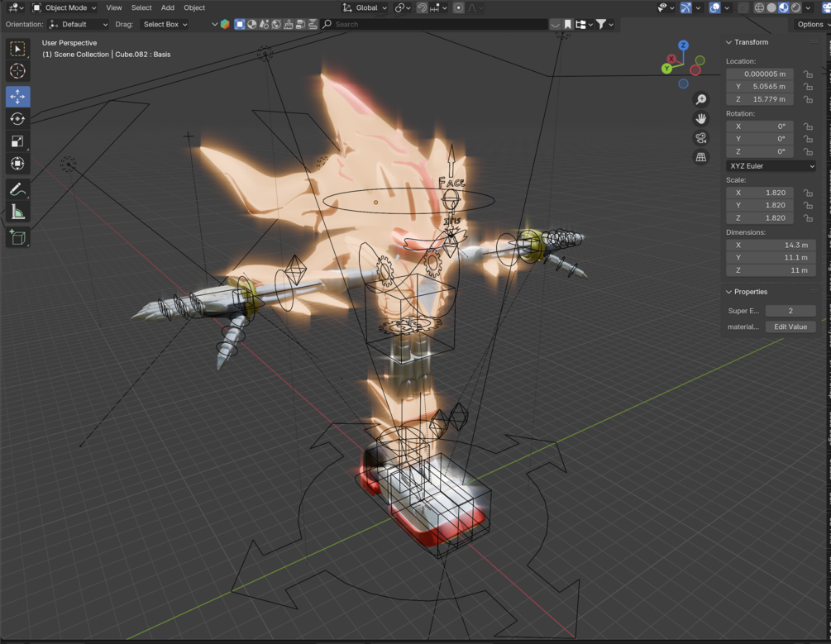
Task: Open the XYZ Euler rotation mode dropdown
Action: 771,166
